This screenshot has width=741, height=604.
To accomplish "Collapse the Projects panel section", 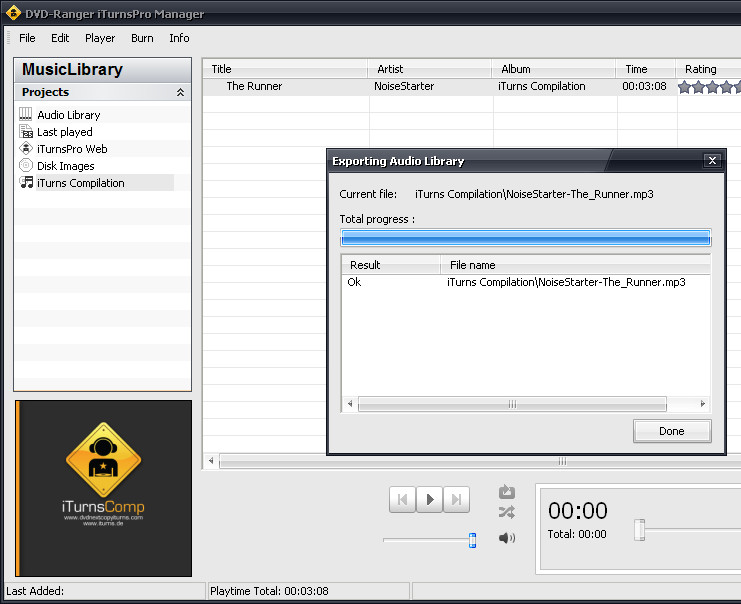I will tap(180, 92).
